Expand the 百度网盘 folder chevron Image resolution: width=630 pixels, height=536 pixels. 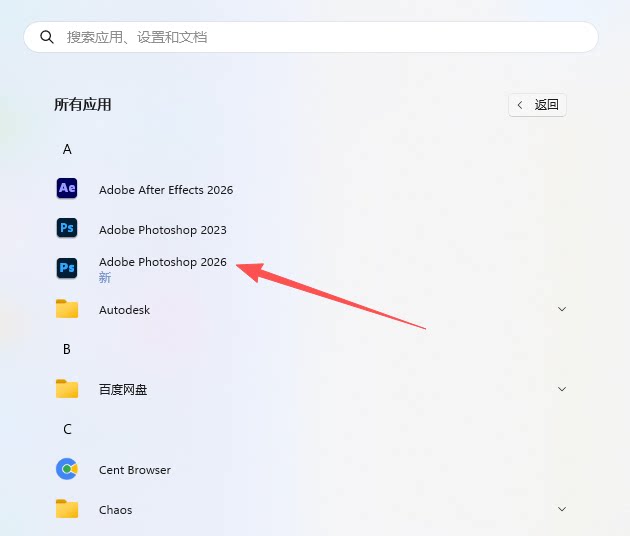coord(562,389)
